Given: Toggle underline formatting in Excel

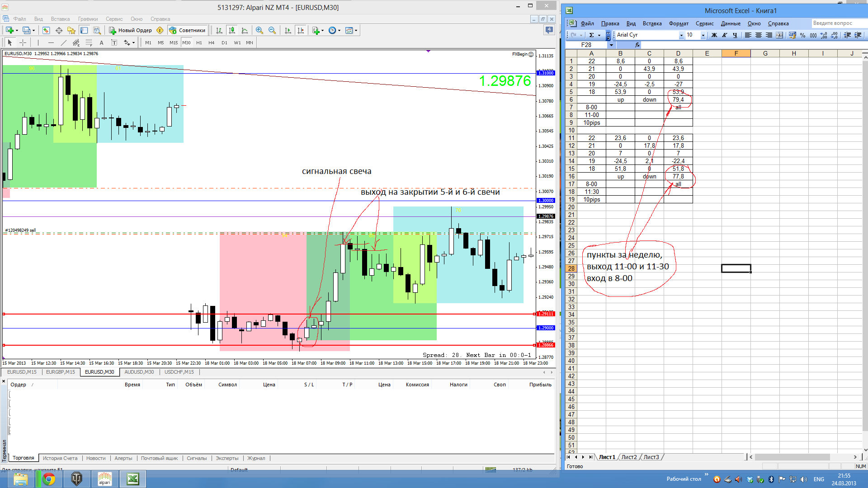Looking at the screenshot, I should (735, 35).
